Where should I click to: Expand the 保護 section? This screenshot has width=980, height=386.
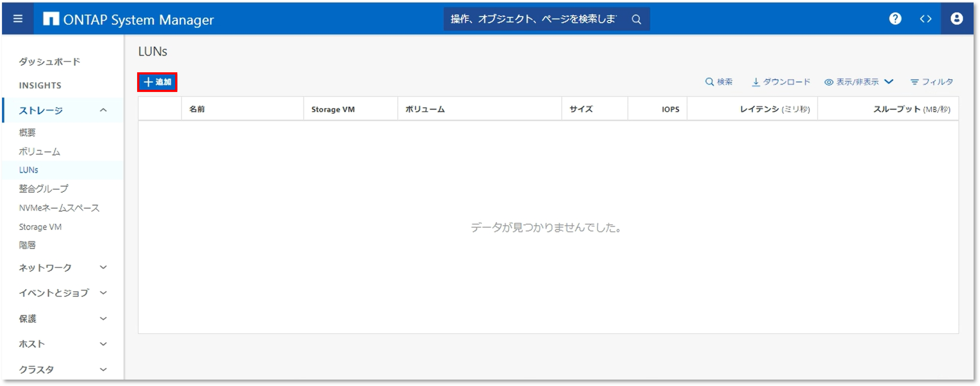(63, 319)
